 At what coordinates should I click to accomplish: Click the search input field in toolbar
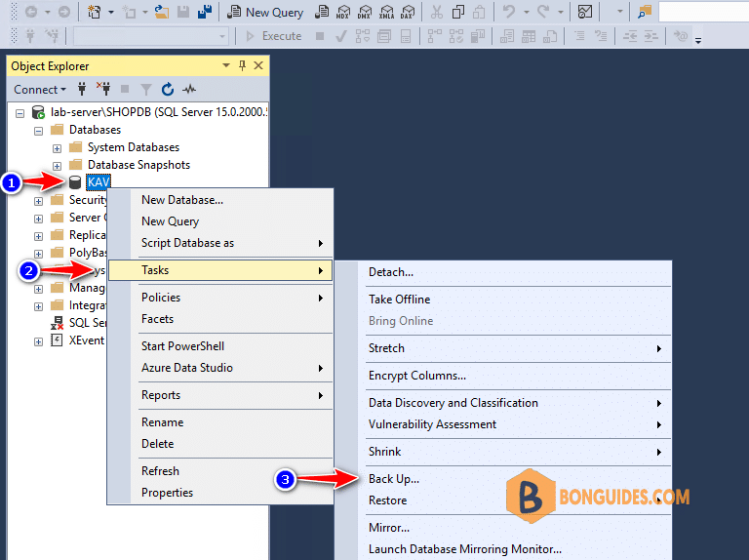(703, 12)
